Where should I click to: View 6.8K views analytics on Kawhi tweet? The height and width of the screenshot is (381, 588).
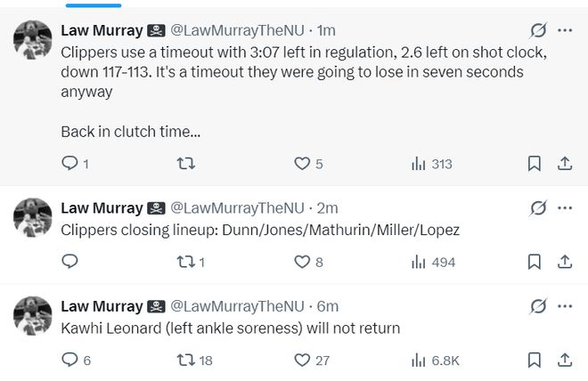pos(435,360)
